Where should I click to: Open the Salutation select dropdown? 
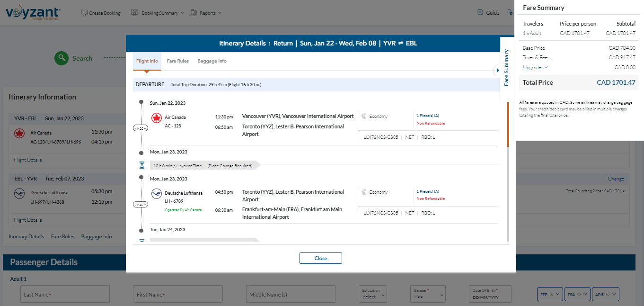[373, 294]
